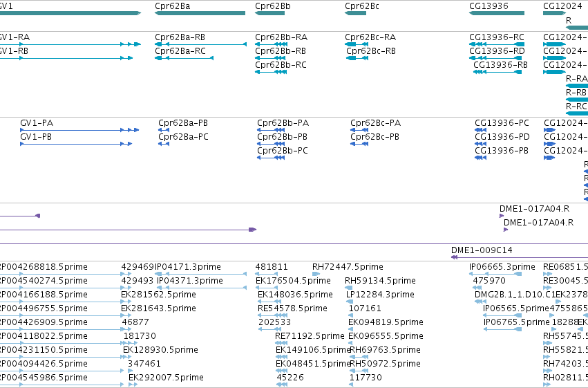Select transcript Cpr62Bb-RB
The height and width of the screenshot is (388, 588).
coord(281,51)
